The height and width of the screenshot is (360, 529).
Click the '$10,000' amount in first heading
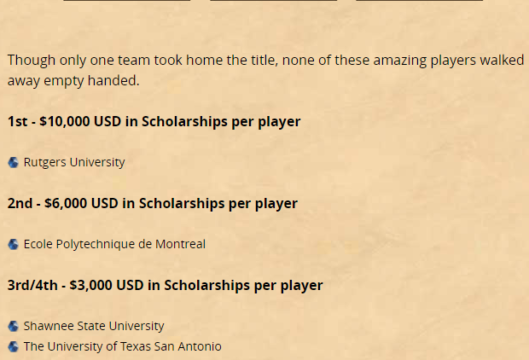coord(64,121)
